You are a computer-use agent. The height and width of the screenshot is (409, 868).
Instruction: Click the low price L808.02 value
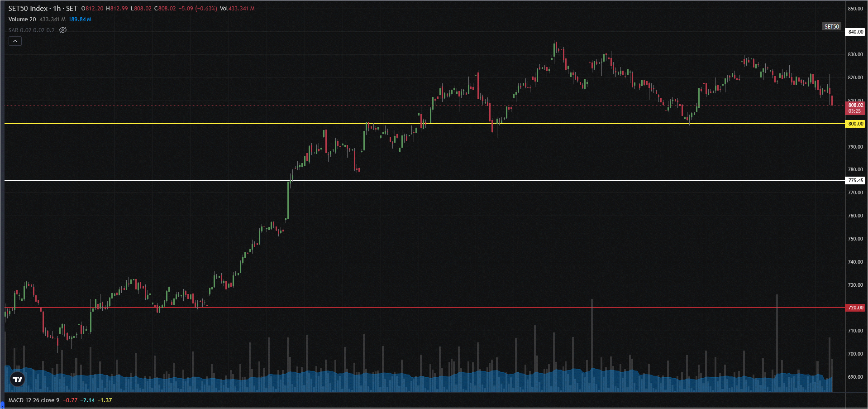pos(141,9)
